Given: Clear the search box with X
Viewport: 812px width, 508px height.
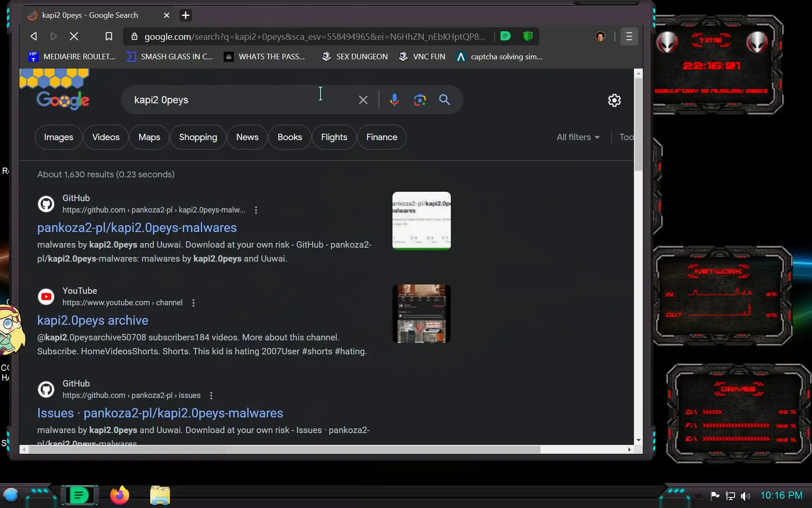Looking at the screenshot, I should (363, 100).
